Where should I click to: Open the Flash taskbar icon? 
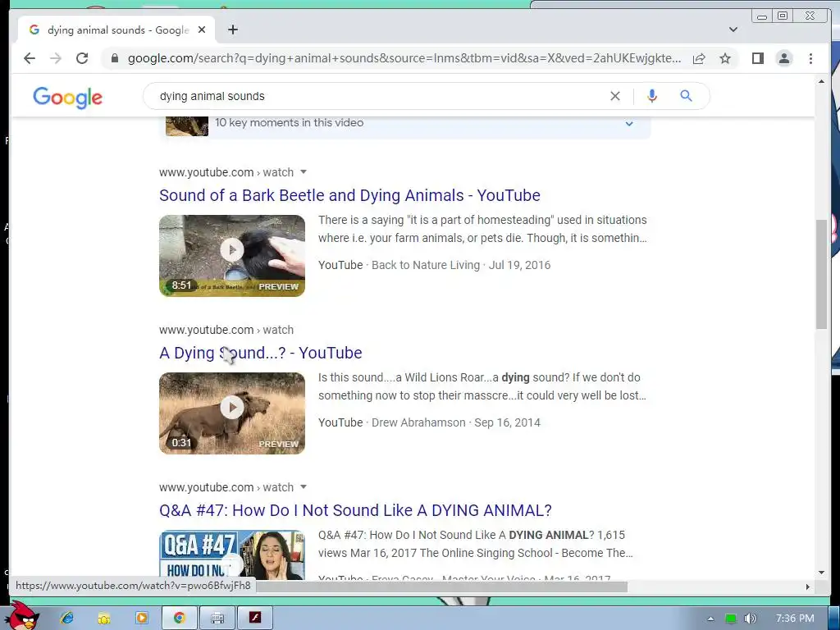255,619
